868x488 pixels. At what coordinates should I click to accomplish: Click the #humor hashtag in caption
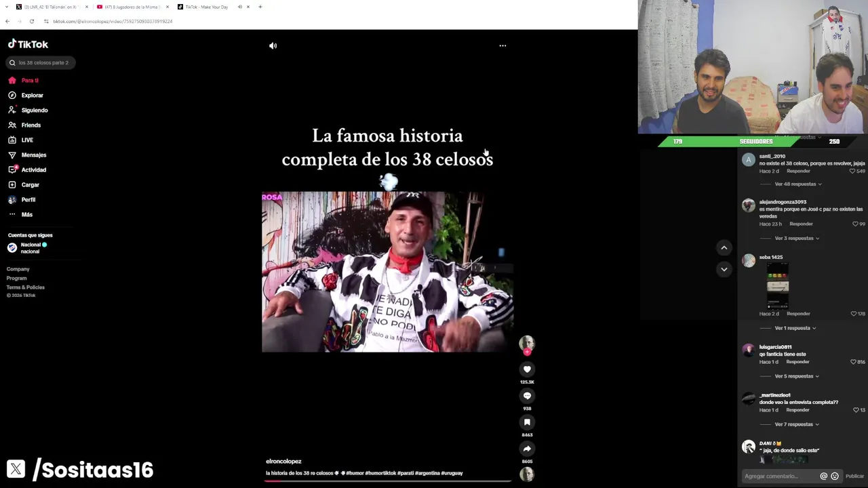point(355,473)
